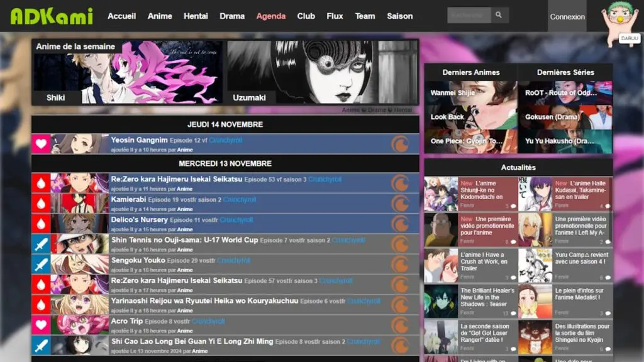Open the Uzumaki anime of the week banner

tap(323, 72)
